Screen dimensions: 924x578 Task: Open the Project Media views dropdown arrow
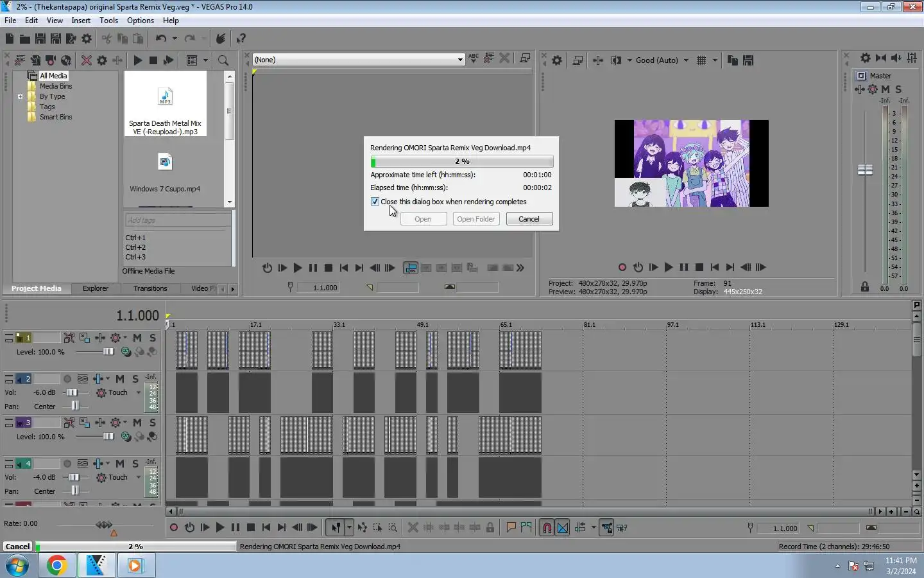pos(205,60)
